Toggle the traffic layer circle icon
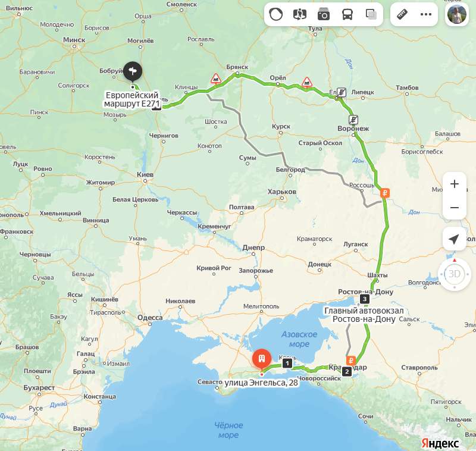The height and width of the screenshot is (451, 476). pos(275,14)
